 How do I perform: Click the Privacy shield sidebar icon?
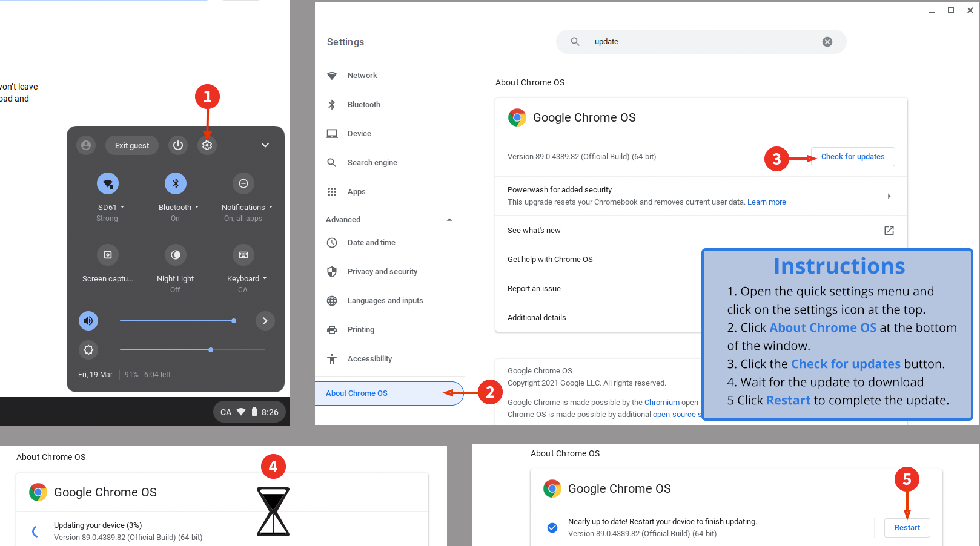coord(332,272)
